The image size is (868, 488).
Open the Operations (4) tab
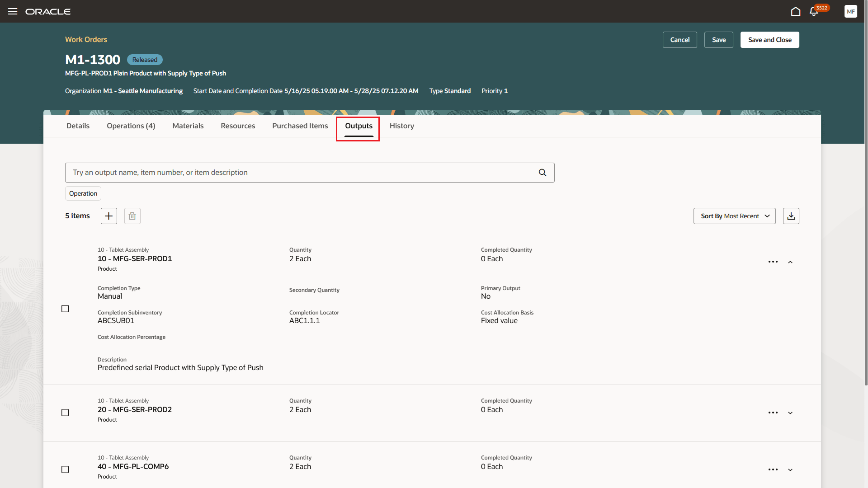(131, 126)
